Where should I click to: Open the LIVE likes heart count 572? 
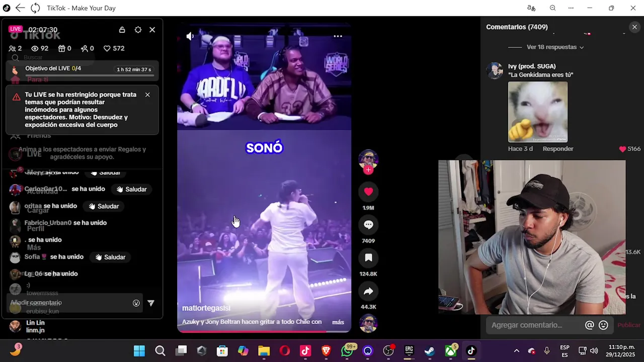tap(114, 48)
